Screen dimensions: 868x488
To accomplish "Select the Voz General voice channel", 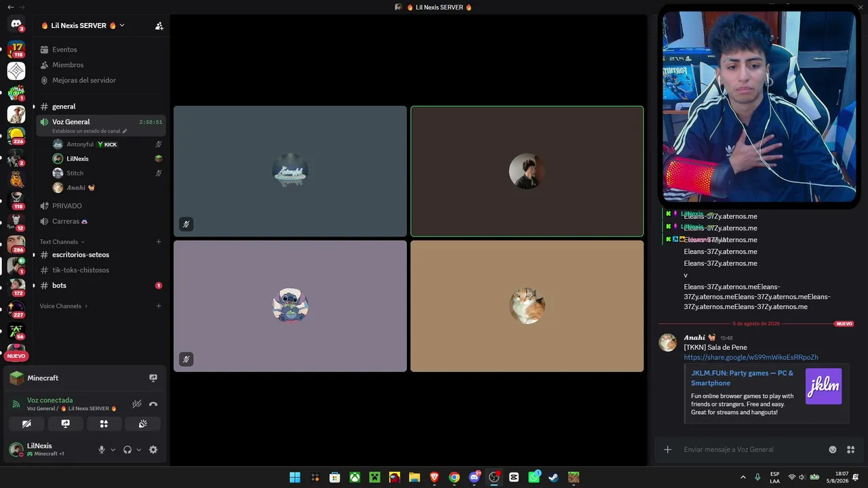I will [x=100, y=125].
